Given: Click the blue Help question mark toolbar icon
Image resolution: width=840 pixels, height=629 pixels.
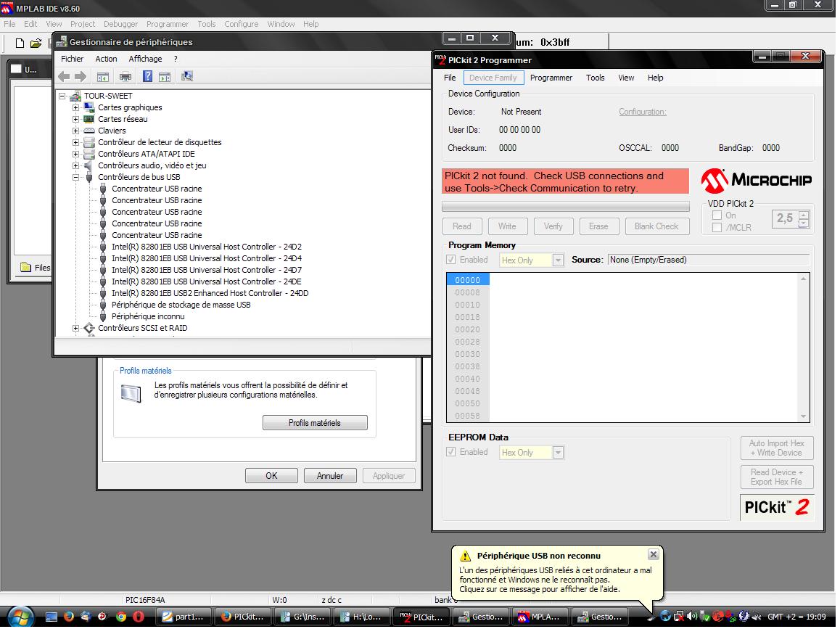Looking at the screenshot, I should (x=147, y=77).
